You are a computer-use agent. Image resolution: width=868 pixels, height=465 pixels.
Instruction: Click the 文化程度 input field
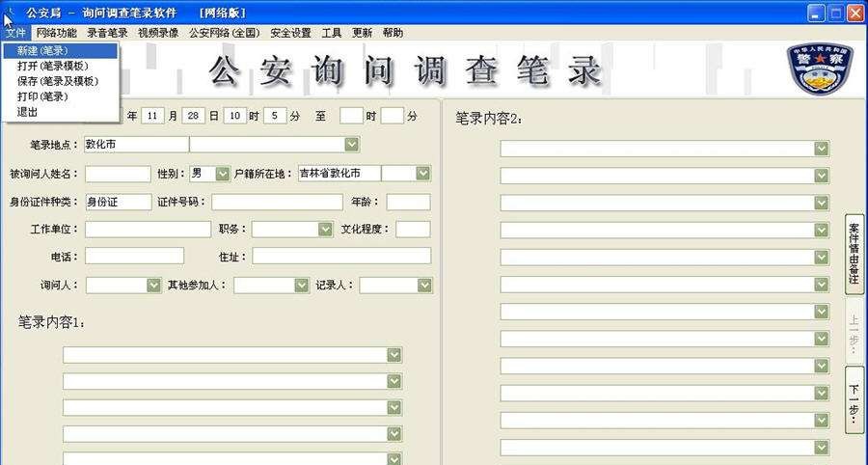413,230
